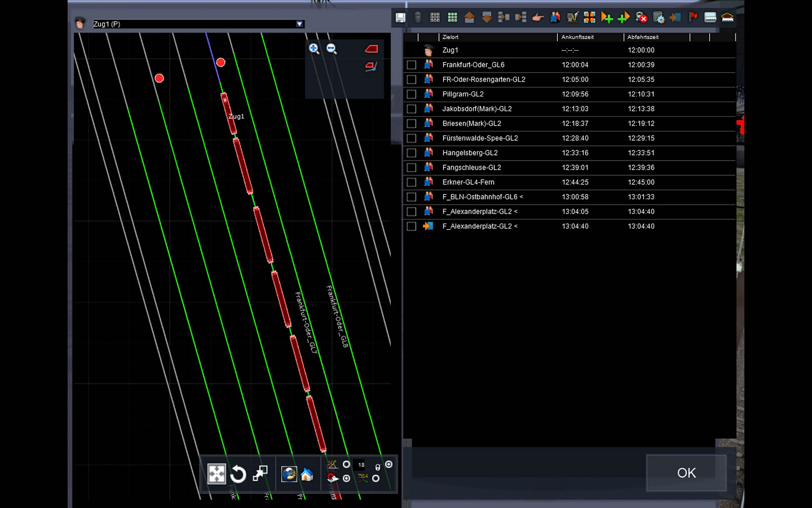
Task: Tick the Frankfurt-Oder_GL6 checkbox
Action: tap(412, 65)
